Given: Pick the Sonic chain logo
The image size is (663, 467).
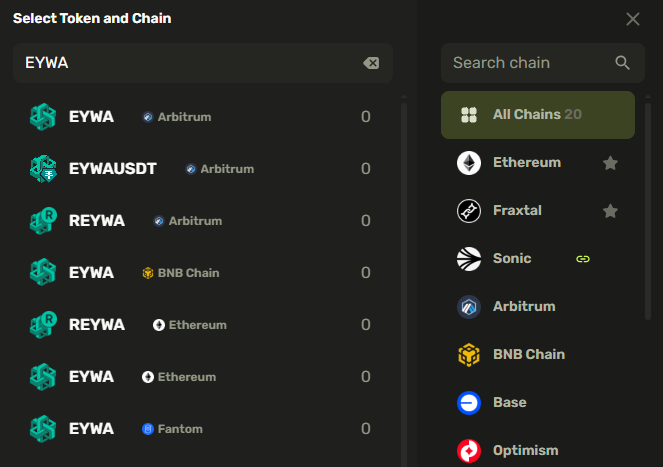Looking at the screenshot, I should click(x=469, y=259).
